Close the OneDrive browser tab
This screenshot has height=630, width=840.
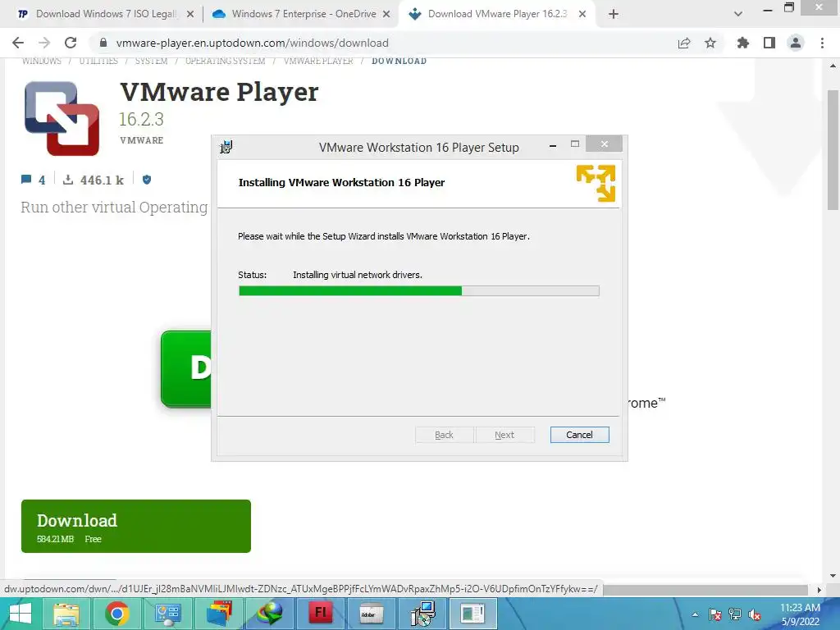[x=386, y=15]
